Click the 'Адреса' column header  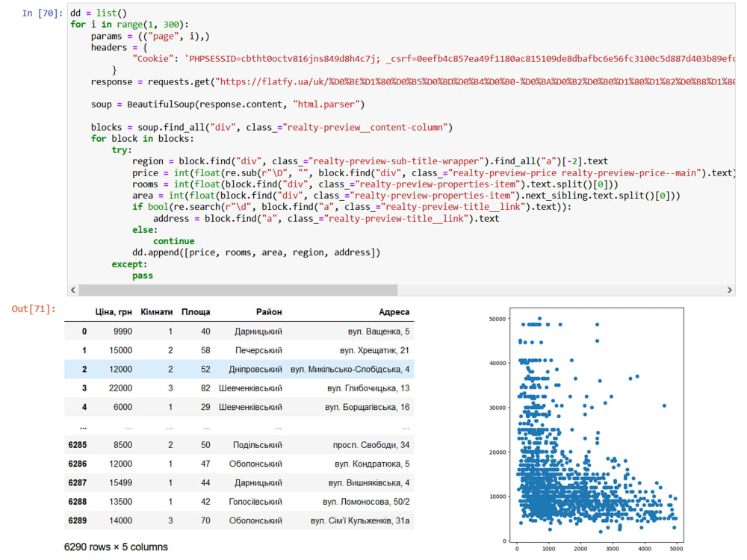[x=394, y=312]
